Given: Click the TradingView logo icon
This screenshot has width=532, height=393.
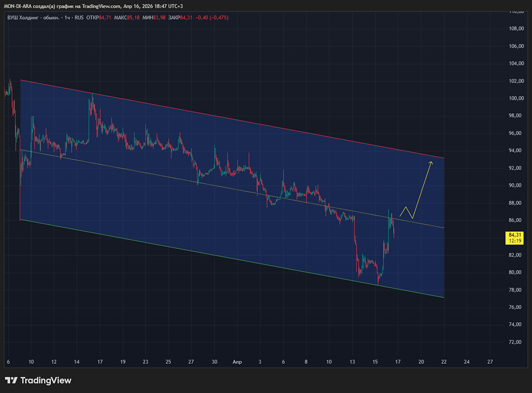Looking at the screenshot, I should tap(11, 380).
